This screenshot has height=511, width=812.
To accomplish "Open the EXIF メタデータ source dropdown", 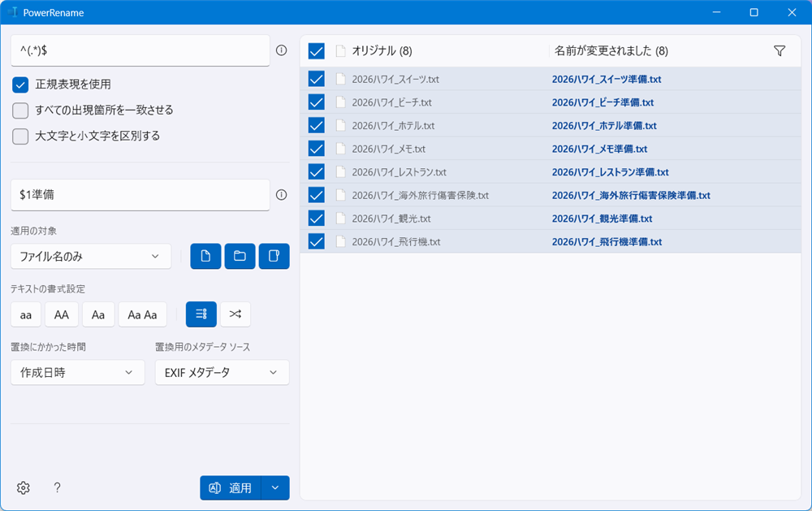I will point(222,372).
